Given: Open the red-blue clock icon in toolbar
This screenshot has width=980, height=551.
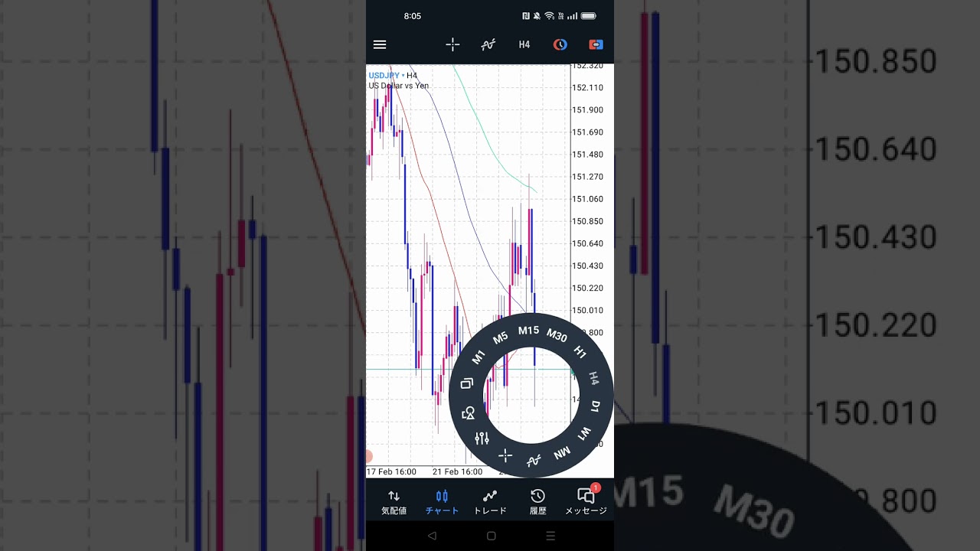Looking at the screenshot, I should pos(560,44).
